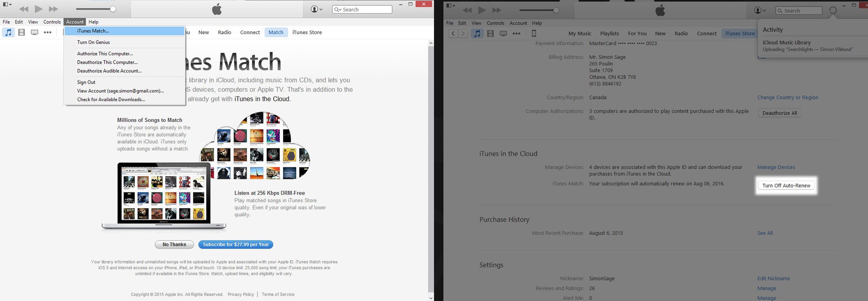
Task: Click Subscribe for $27.99 per Year button
Action: click(236, 245)
